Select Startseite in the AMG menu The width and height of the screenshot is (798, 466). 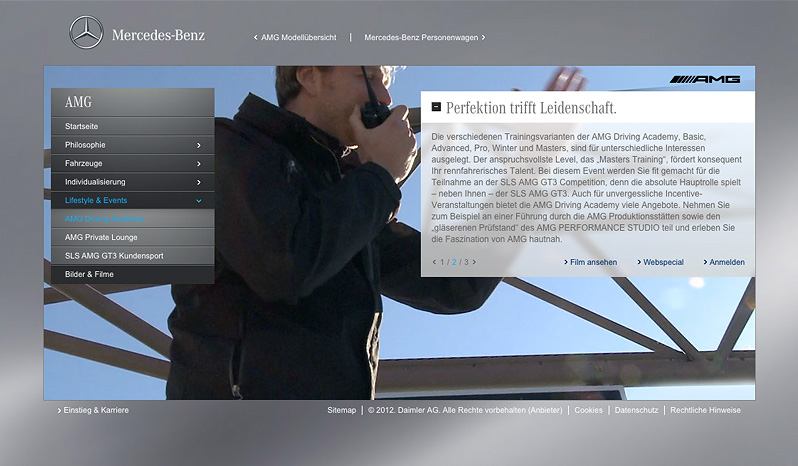click(x=132, y=126)
